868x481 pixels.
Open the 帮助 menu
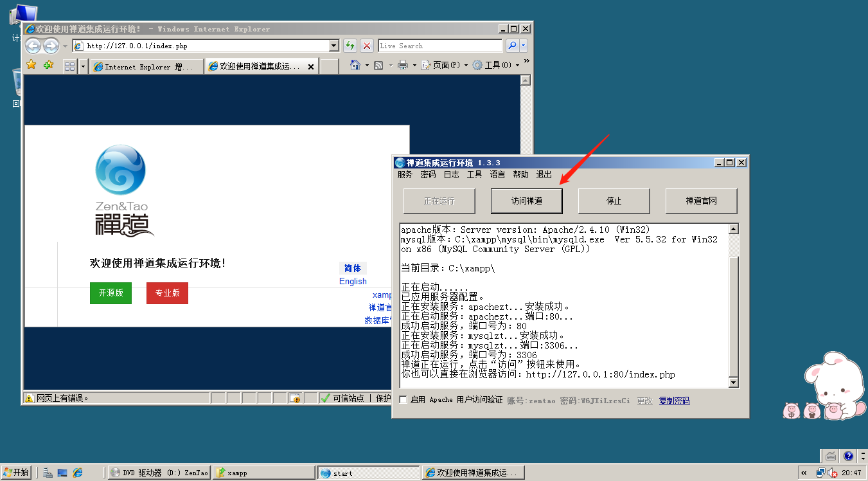[520, 174]
